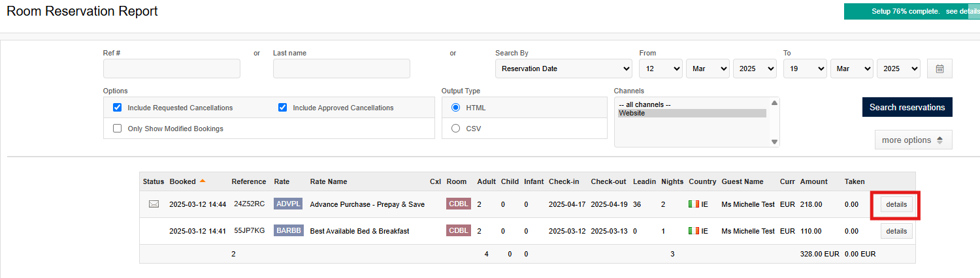The height and width of the screenshot is (278, 980).
Task: Select CSV output type
Action: [455, 129]
